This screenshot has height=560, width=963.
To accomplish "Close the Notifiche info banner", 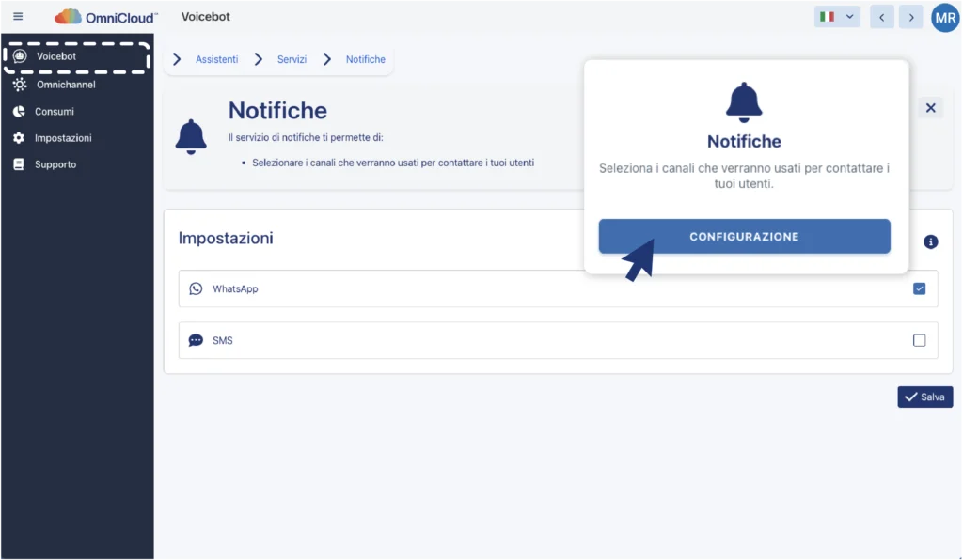I will pyautogui.click(x=930, y=108).
